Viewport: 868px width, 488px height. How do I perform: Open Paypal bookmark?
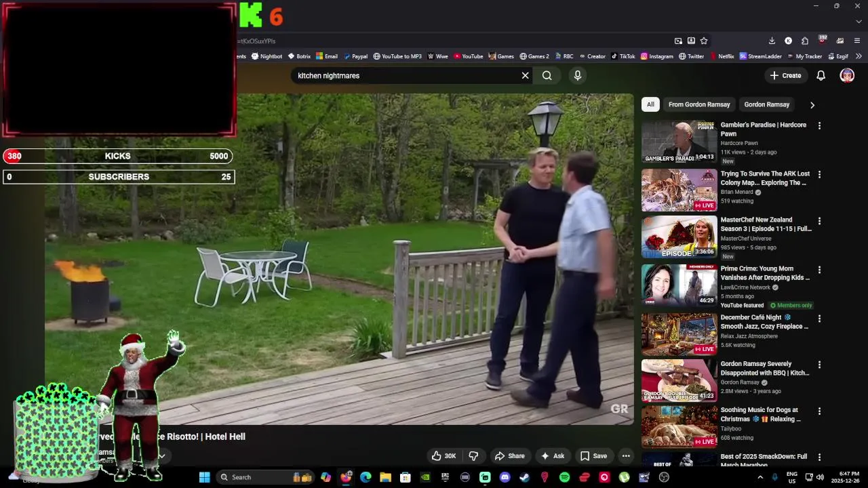tap(355, 56)
